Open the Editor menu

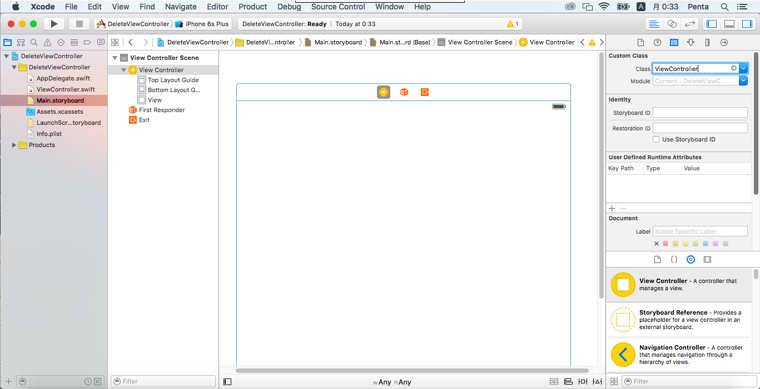click(217, 7)
